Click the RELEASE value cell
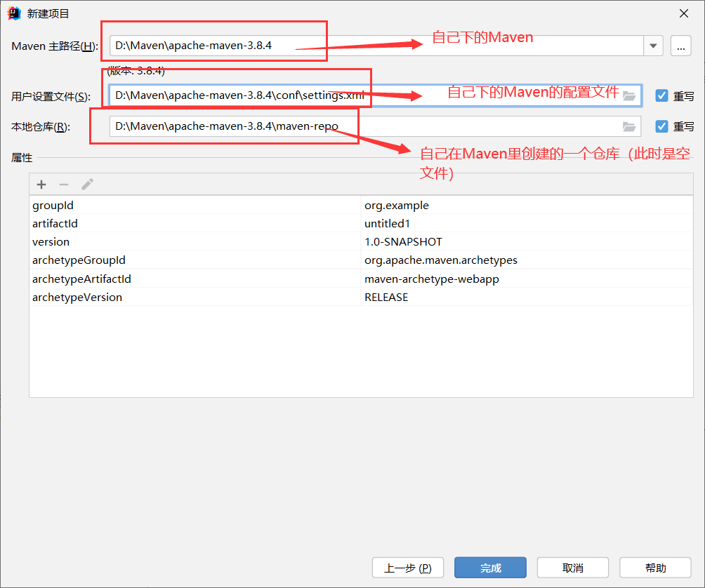This screenshot has width=705, height=588. (x=527, y=297)
